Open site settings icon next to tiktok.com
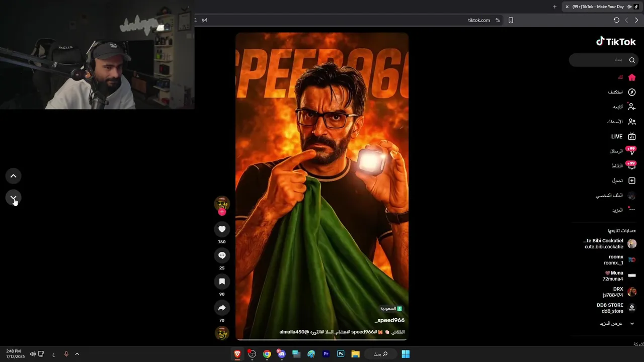This screenshot has width=644, height=362. [x=498, y=20]
